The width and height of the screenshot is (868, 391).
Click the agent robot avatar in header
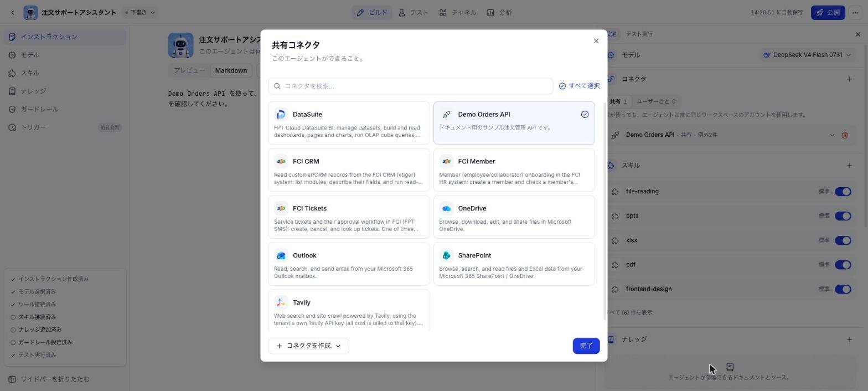[31, 13]
